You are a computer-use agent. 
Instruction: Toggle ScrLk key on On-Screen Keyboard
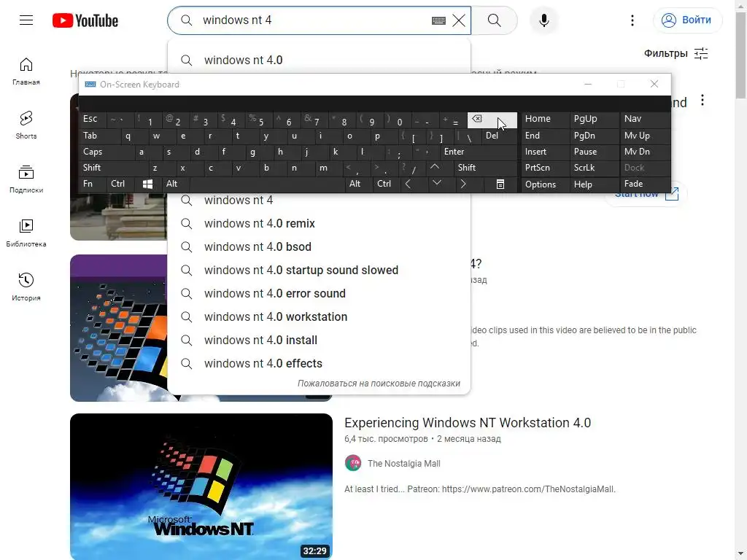(x=594, y=168)
